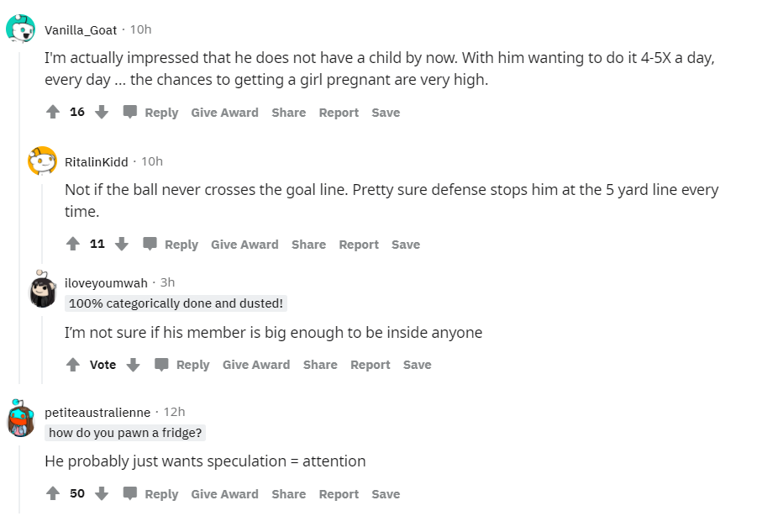Open petiteaustralienne's username link

pyautogui.click(x=97, y=412)
